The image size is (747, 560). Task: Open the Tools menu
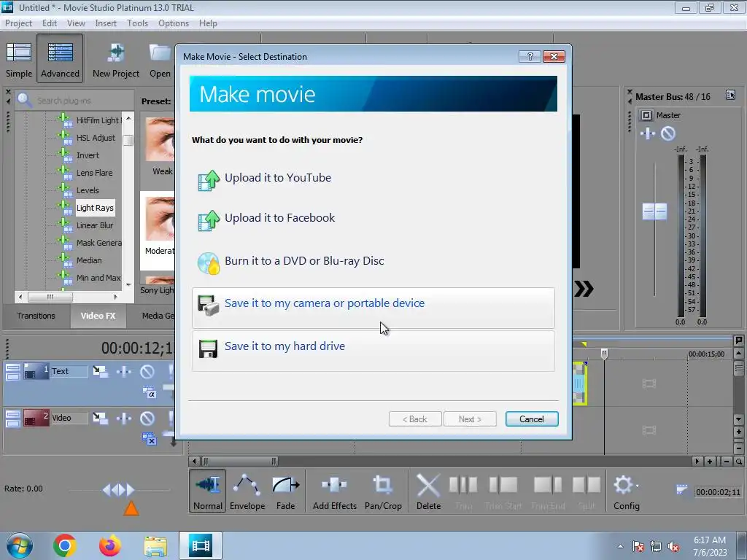137,23
